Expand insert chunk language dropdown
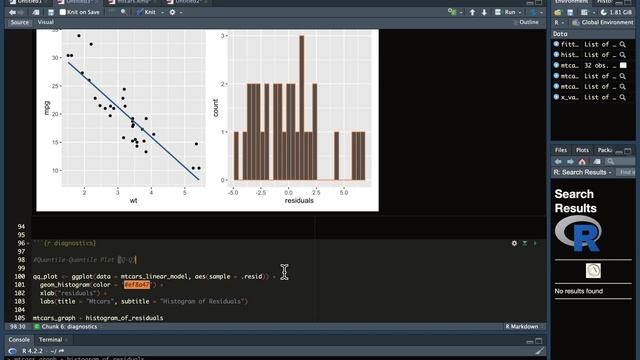Viewport: 640px width, 360px height. [461, 13]
